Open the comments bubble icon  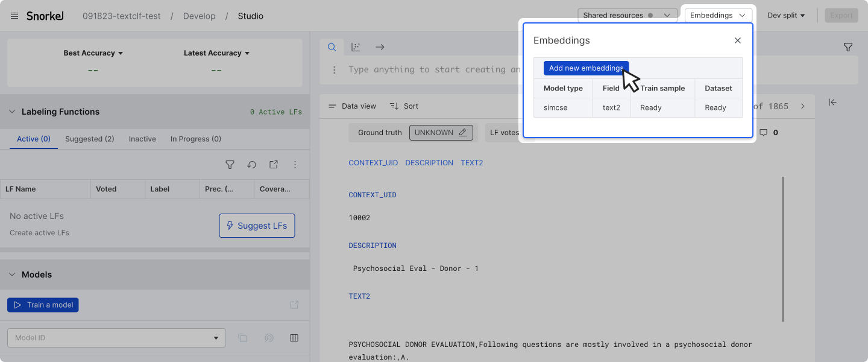click(763, 133)
